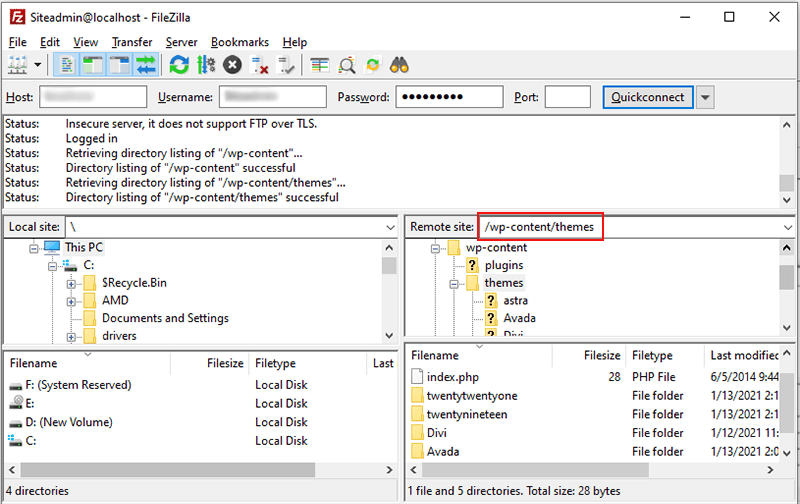Click the Port input field
The height and width of the screenshot is (504, 800).
568,97
